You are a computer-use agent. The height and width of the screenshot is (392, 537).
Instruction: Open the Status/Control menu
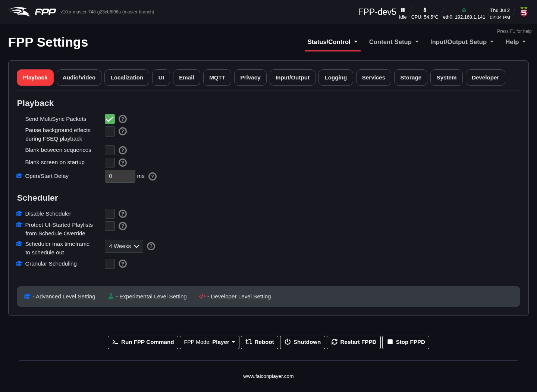click(x=332, y=42)
